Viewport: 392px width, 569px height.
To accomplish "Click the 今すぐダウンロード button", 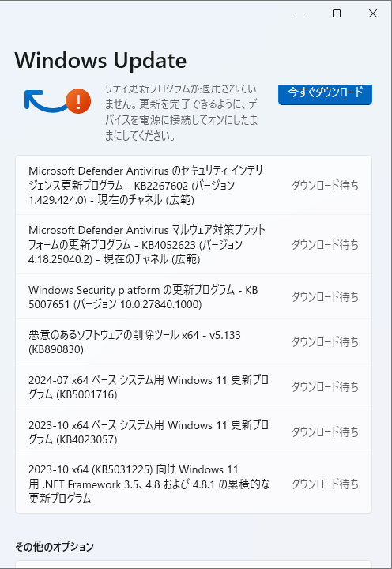I will 325,94.
